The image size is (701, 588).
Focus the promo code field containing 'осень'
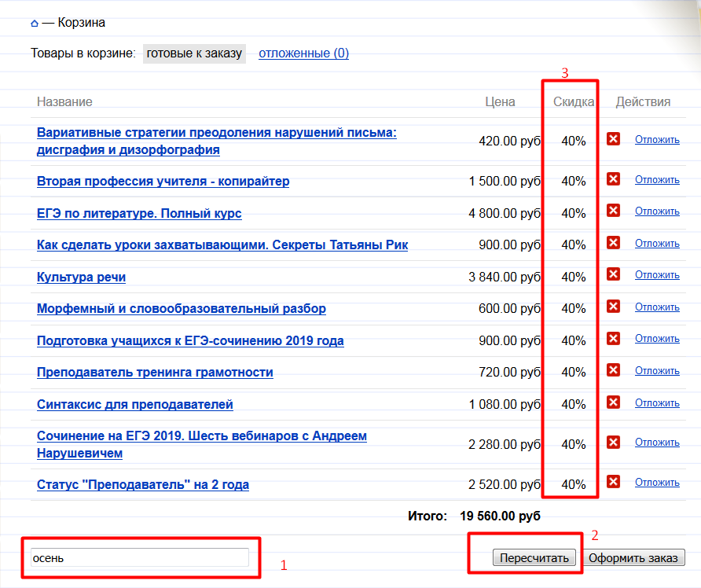(x=139, y=558)
